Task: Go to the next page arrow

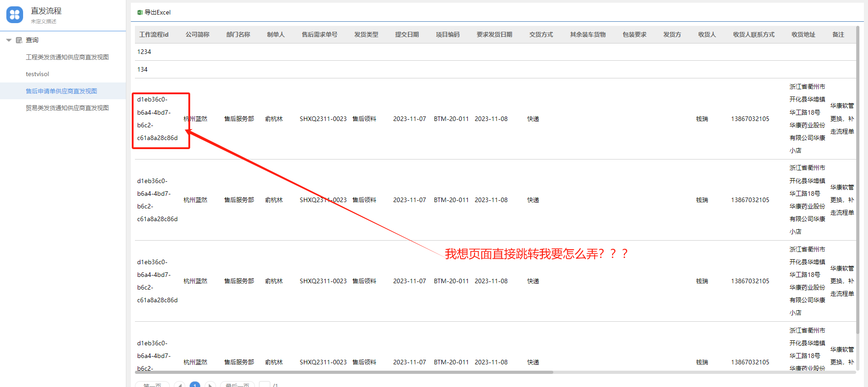Action: (x=210, y=385)
